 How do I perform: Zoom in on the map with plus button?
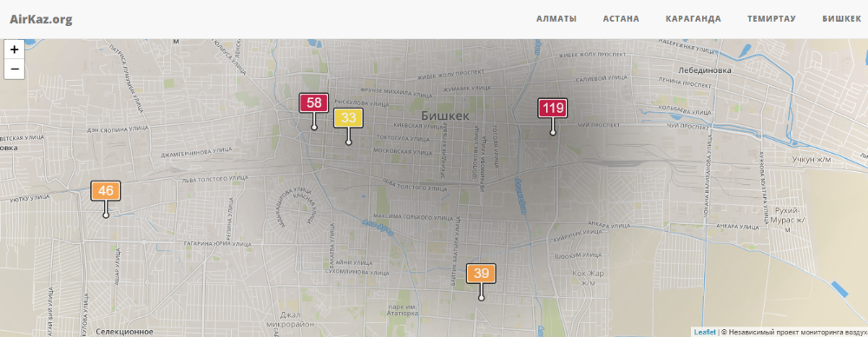[x=15, y=50]
